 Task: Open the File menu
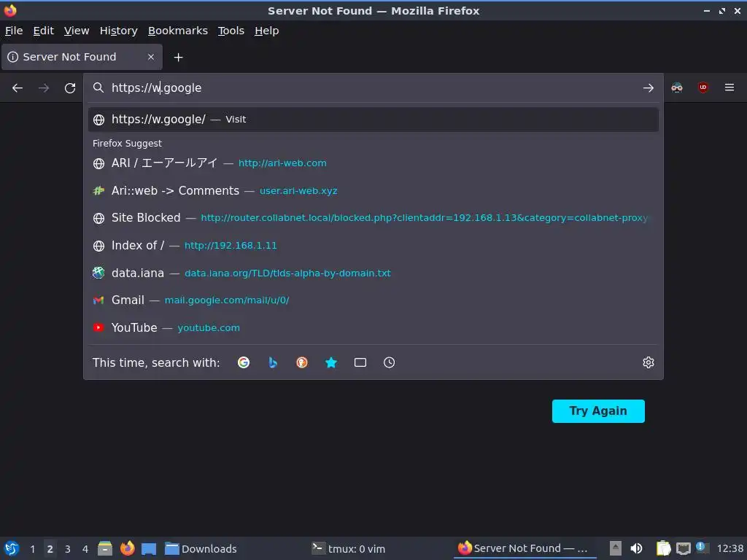14,31
